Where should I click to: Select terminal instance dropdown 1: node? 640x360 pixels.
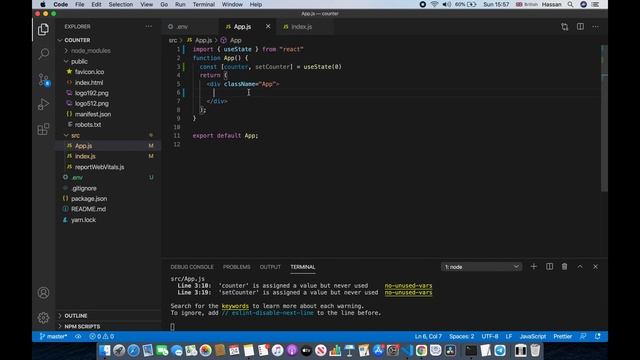pyautogui.click(x=481, y=267)
